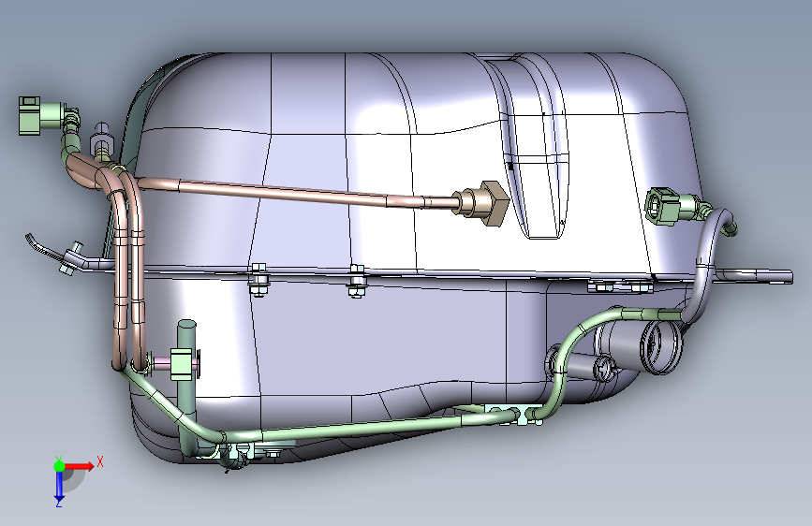Click the red X axis arrow of triad
This screenshot has width=812, height=526.
pos(79,466)
